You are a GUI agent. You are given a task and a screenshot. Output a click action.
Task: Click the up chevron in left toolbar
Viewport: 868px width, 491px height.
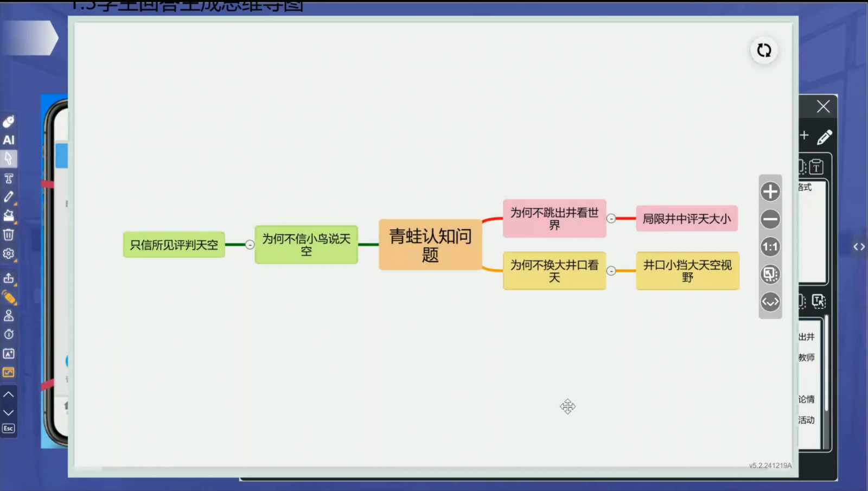[9, 394]
